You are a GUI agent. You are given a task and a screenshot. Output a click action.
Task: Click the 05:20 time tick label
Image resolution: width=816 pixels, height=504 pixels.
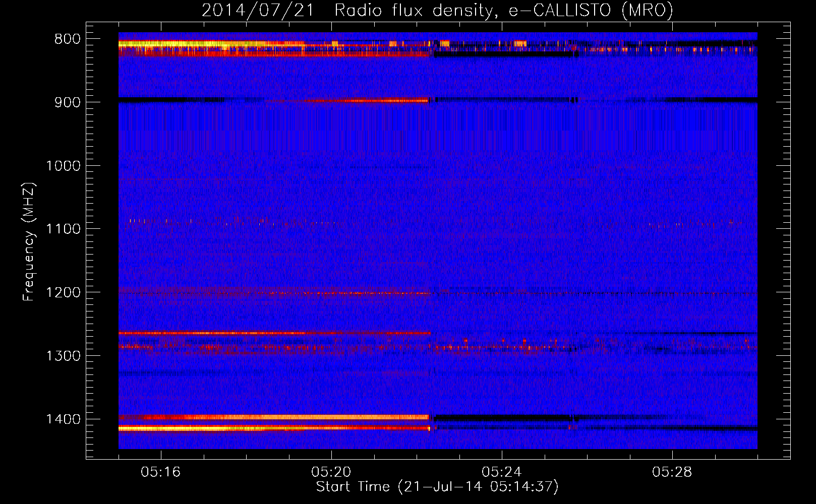pyautogui.click(x=331, y=472)
